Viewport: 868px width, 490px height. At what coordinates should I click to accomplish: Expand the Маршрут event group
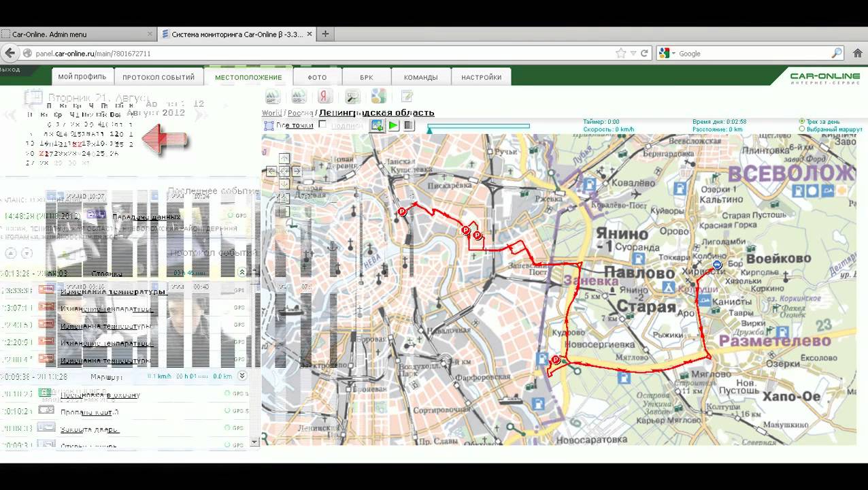(x=241, y=376)
